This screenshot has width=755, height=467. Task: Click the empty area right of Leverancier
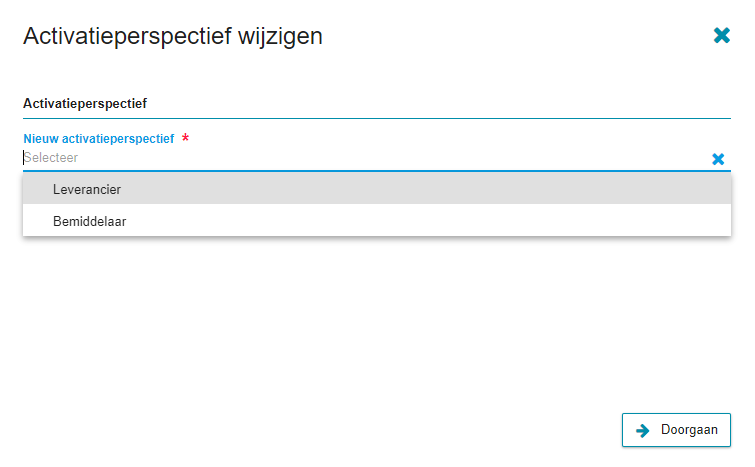(424, 189)
